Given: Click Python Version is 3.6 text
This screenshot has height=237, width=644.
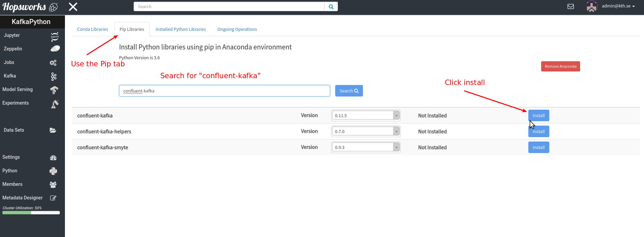Looking at the screenshot, I should point(139,58).
